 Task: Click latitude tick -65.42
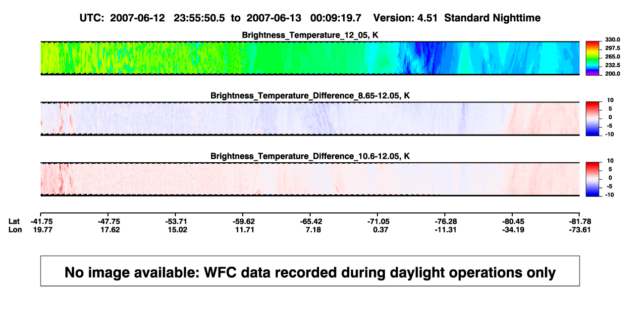pyautogui.click(x=310, y=221)
